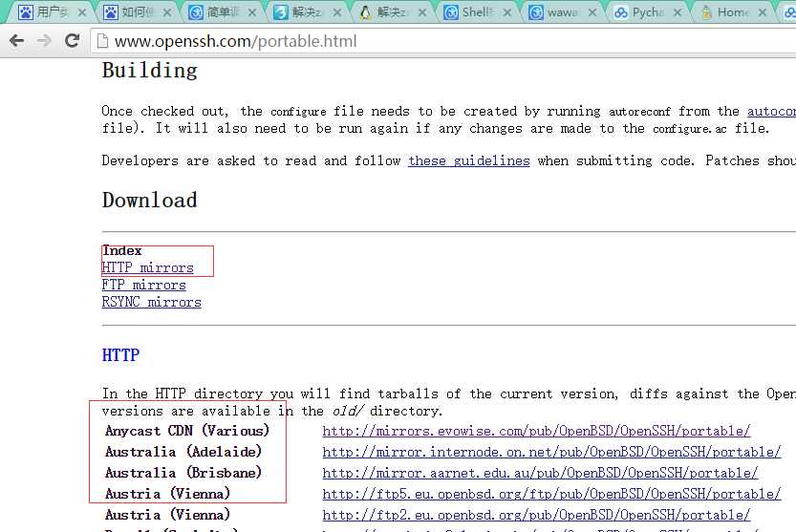The height and width of the screenshot is (532, 796).
Task: Click the browser back arrow button
Action: click(17, 41)
